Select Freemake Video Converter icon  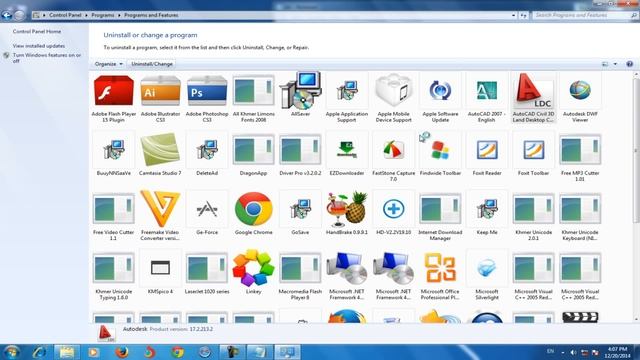pyautogui.click(x=160, y=208)
